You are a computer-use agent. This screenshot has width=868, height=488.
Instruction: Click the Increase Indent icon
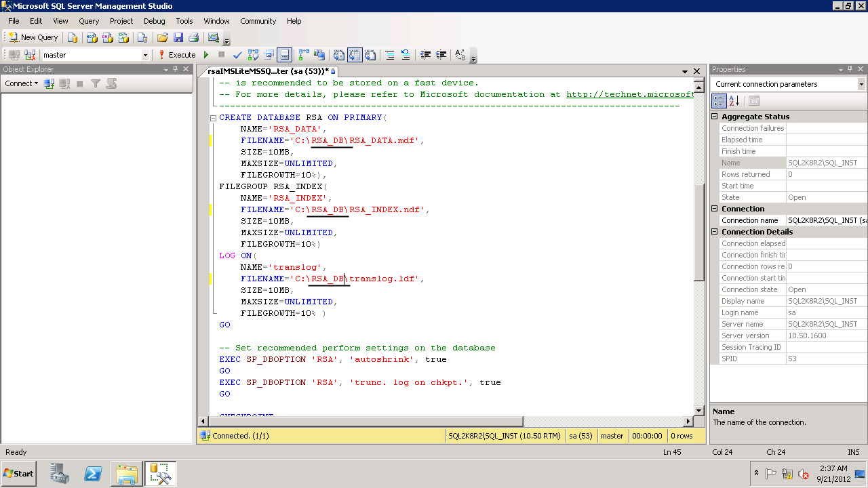pyautogui.click(x=441, y=55)
